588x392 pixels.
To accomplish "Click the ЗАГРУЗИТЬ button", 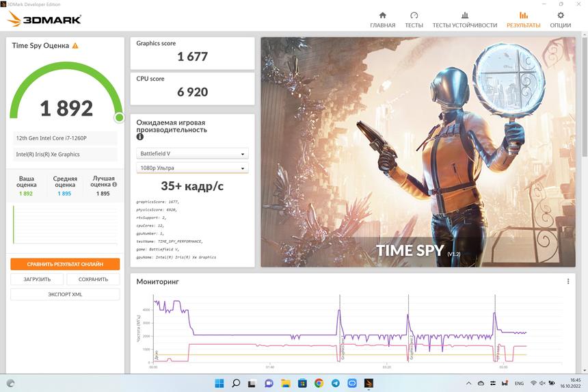I will click(37, 279).
